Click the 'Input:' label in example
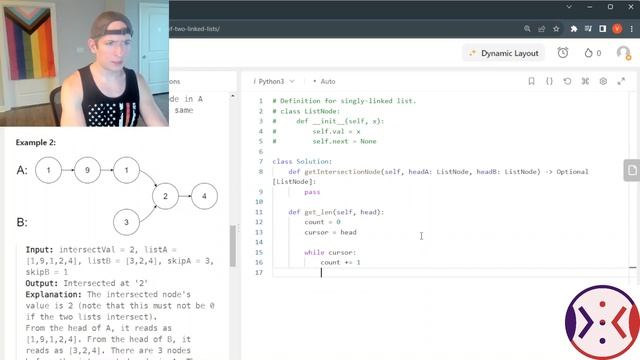This screenshot has width=640, height=360. click(39, 249)
